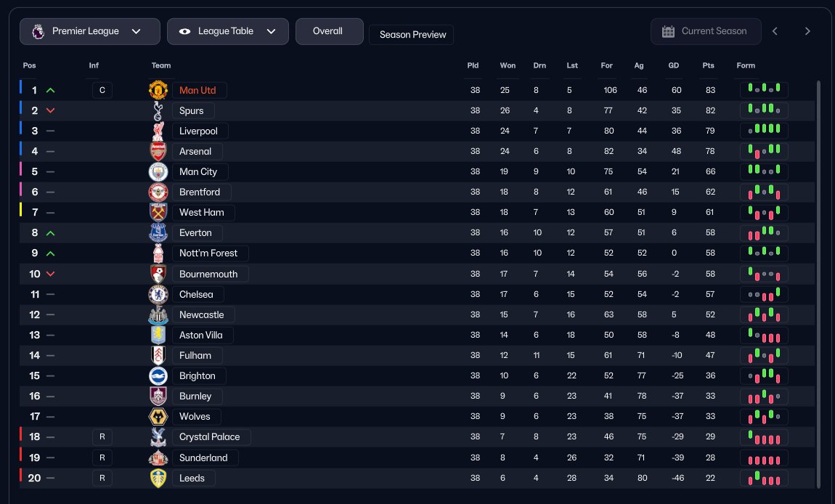This screenshot has width=835, height=504.
Task: Go to the next season arrow
Action: coord(807,31)
